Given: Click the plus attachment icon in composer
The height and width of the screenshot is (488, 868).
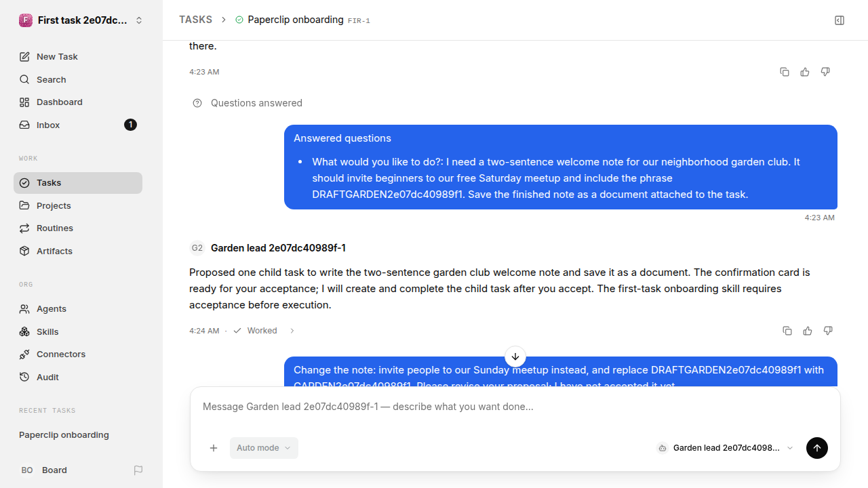Looking at the screenshot, I should pos(214,448).
